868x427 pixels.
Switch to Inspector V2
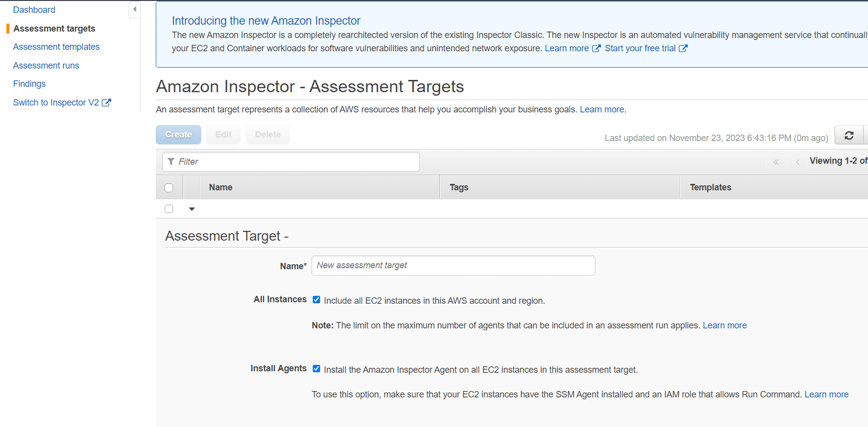tap(62, 103)
